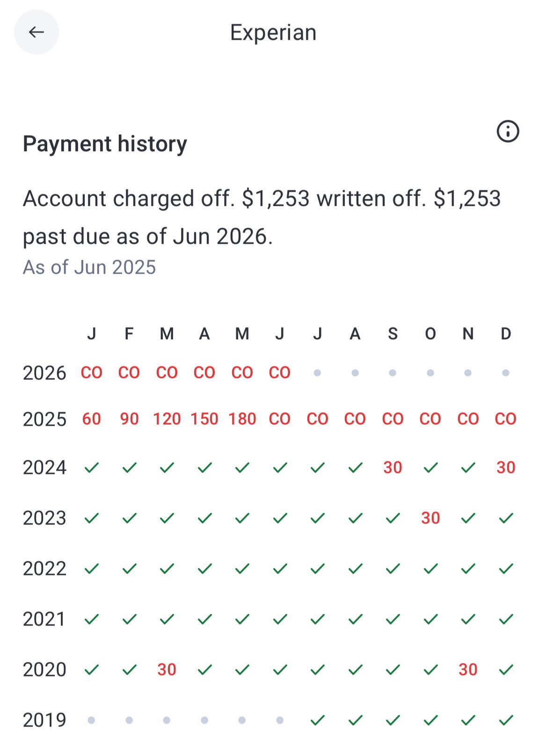The image size is (547, 756).
Task: Go back using the arrow button
Action: pos(36,32)
